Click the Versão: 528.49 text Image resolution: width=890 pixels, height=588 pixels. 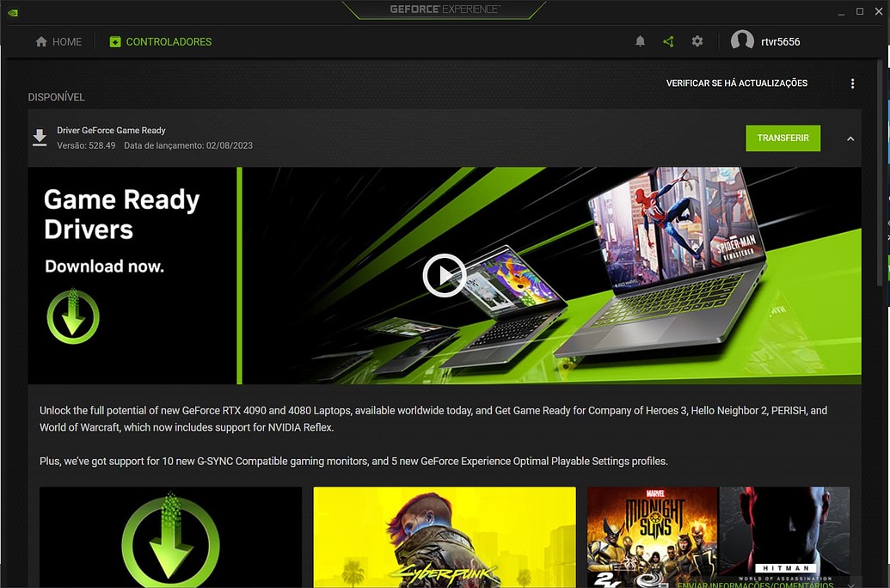tap(86, 145)
